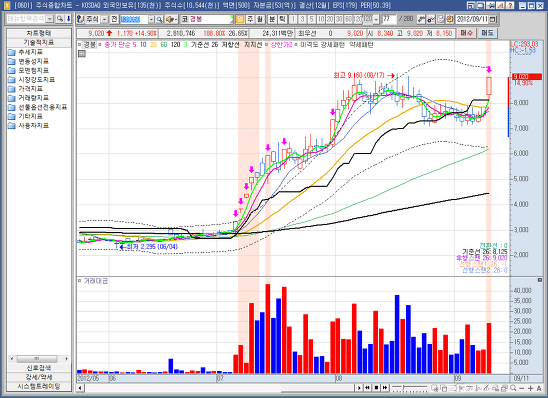Open the 신호검색 tab

(39, 368)
